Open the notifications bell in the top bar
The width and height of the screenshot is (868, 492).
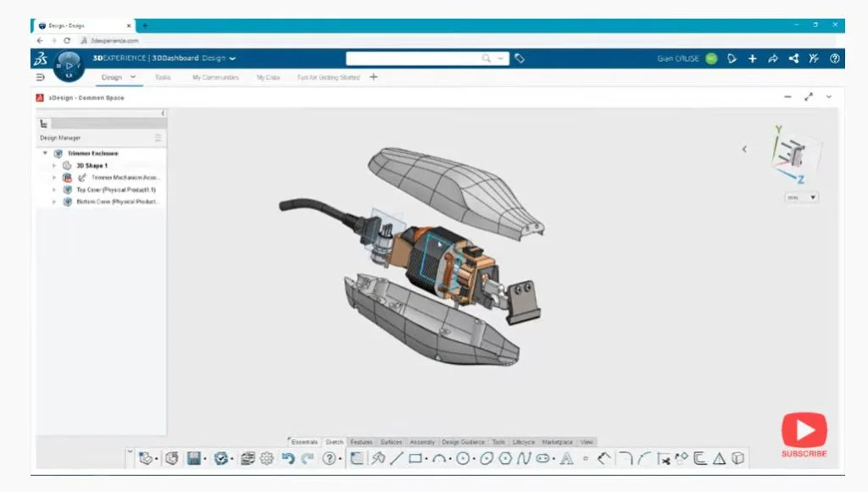(731, 58)
